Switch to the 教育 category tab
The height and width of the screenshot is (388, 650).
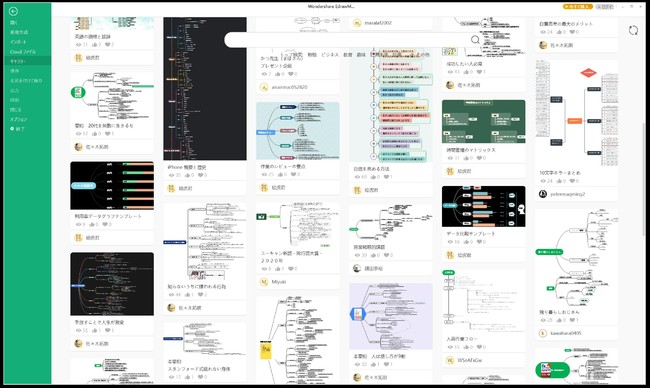coord(348,55)
